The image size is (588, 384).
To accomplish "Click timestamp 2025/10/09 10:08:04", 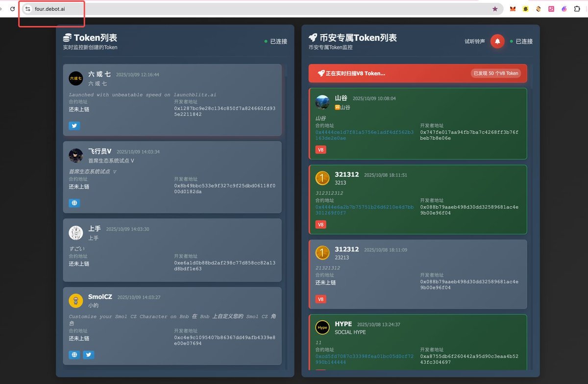I will [374, 98].
